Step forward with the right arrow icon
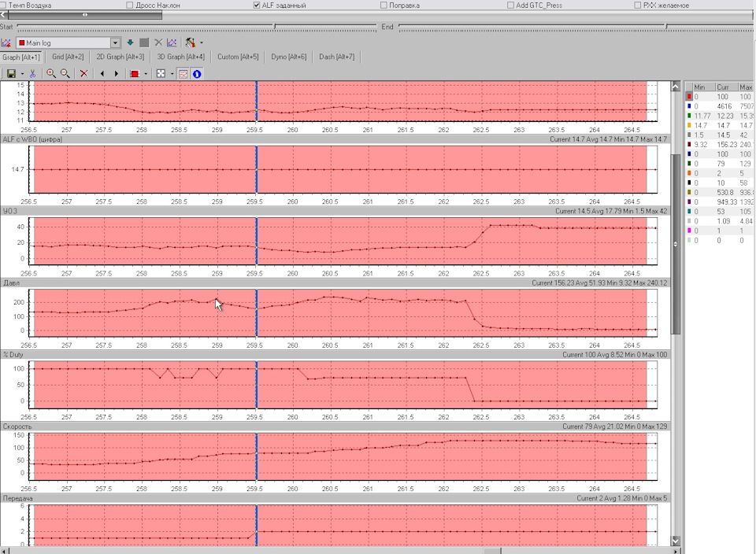Viewport: 756px width, 554px height. click(x=117, y=73)
